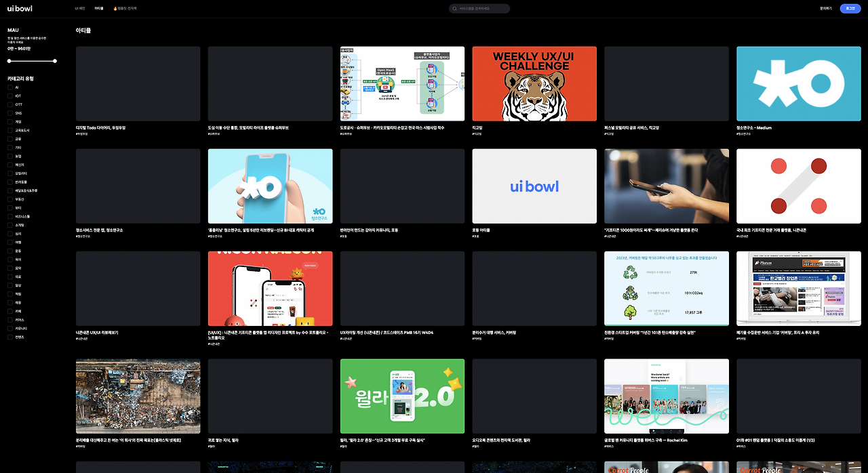The width and height of the screenshot is (868, 473).
Task: Tick the 금융 category checkbox
Action: click(9, 139)
